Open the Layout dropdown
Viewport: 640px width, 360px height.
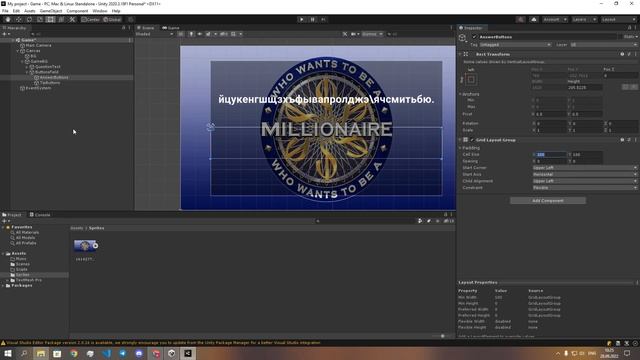tap(618, 19)
